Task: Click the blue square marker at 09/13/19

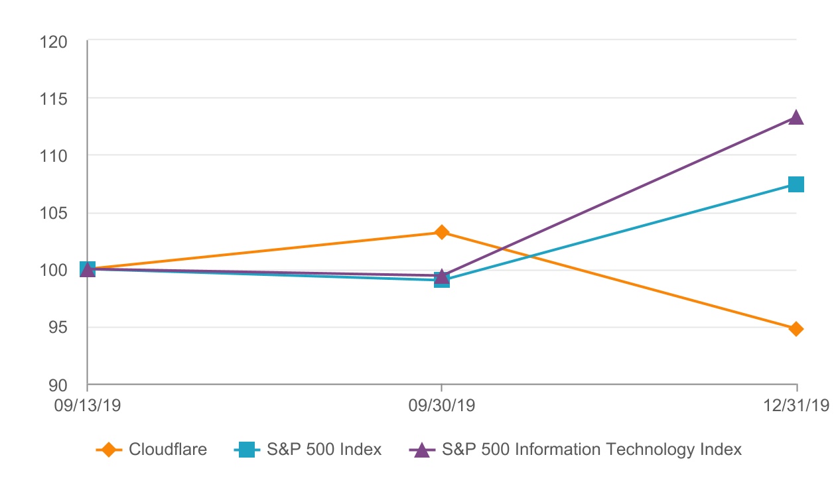Action: (88, 269)
